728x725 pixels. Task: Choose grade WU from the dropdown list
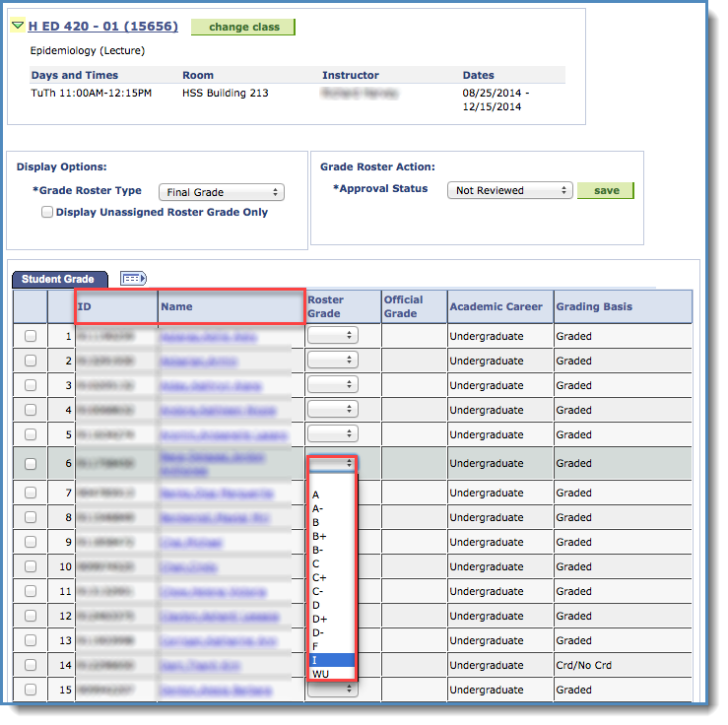click(x=332, y=674)
